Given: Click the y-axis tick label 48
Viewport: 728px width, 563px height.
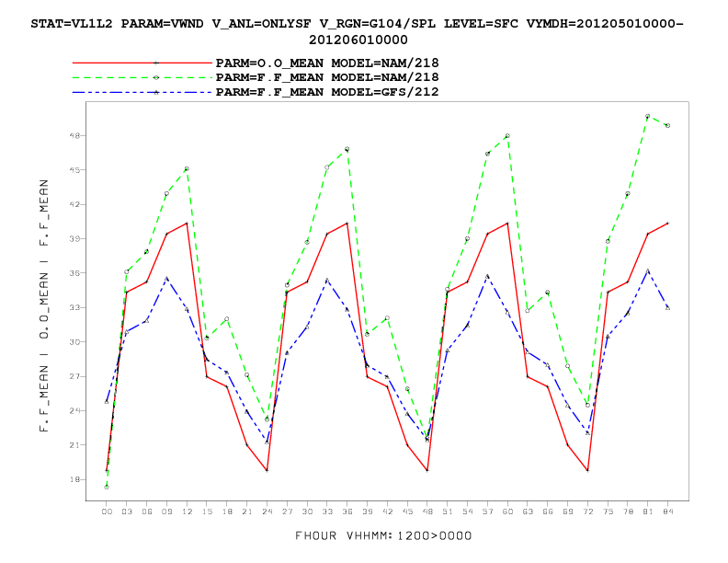Looking at the screenshot, I should coord(74,135).
